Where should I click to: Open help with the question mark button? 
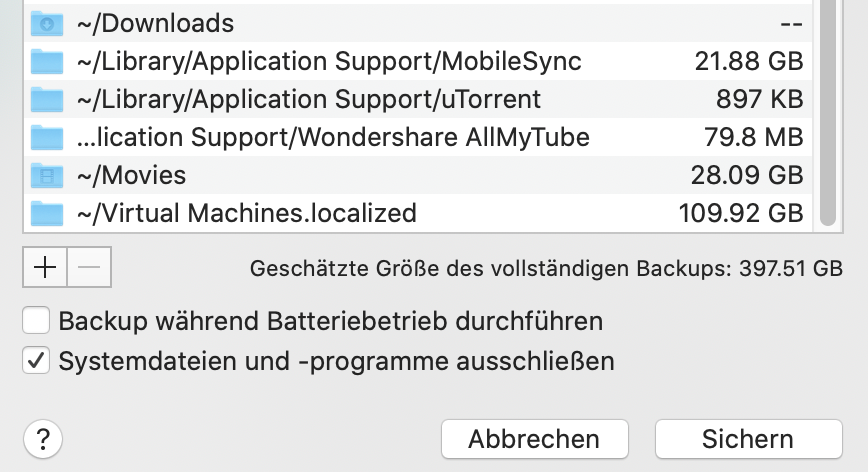(44, 438)
